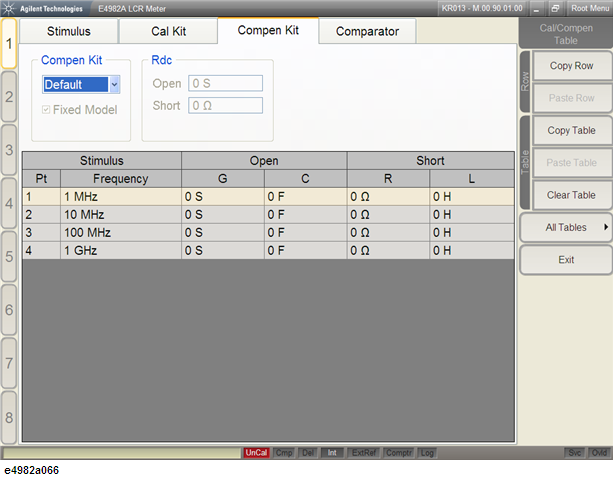The height and width of the screenshot is (478, 613).
Task: Select table number 6 side tab
Action: tap(9, 310)
